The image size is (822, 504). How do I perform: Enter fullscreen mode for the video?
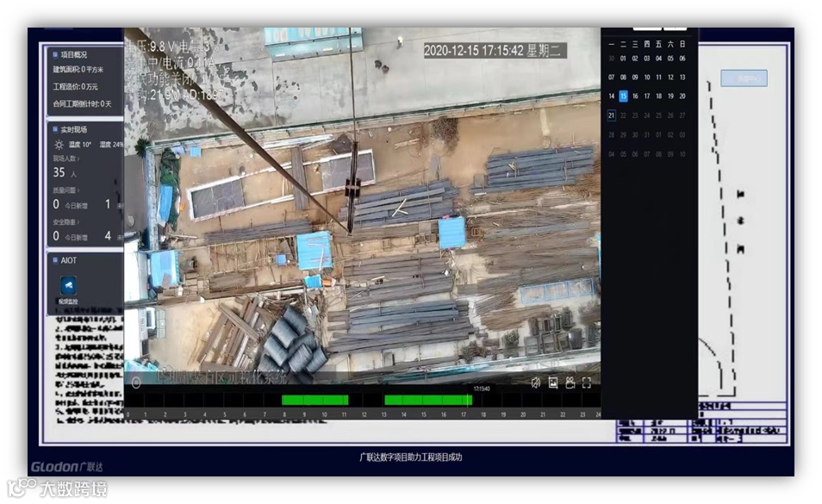tap(587, 383)
